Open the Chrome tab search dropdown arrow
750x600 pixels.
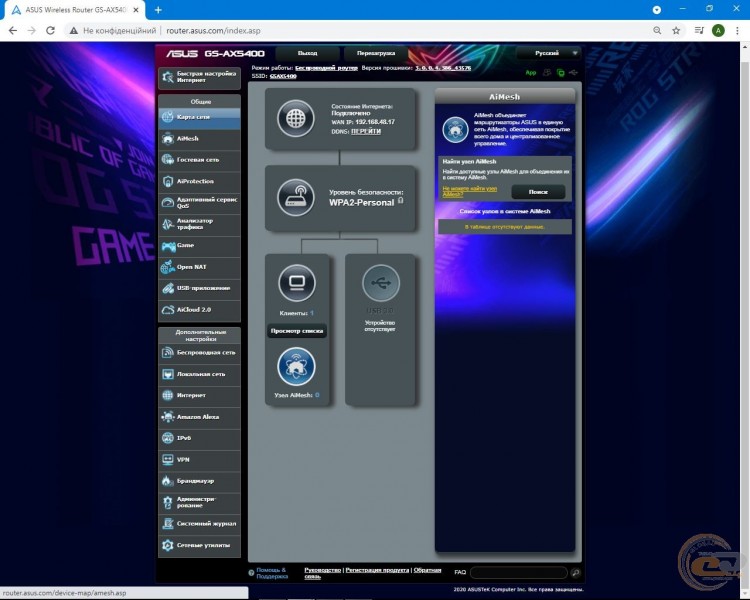click(657, 10)
